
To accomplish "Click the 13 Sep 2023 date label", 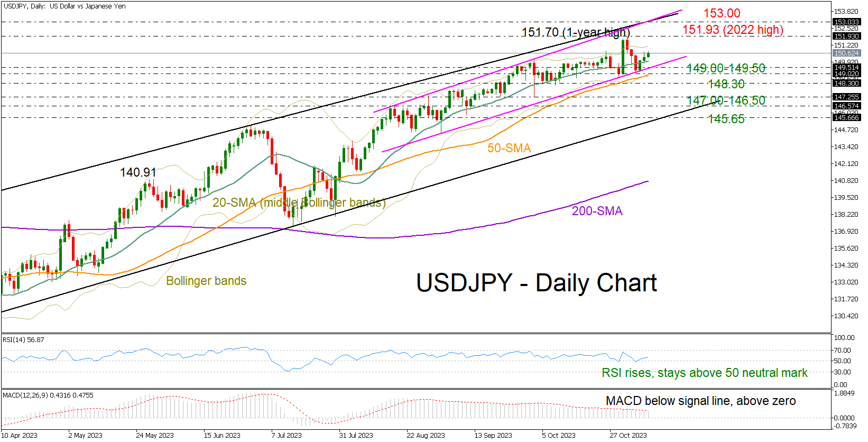I will pyautogui.click(x=493, y=436).
